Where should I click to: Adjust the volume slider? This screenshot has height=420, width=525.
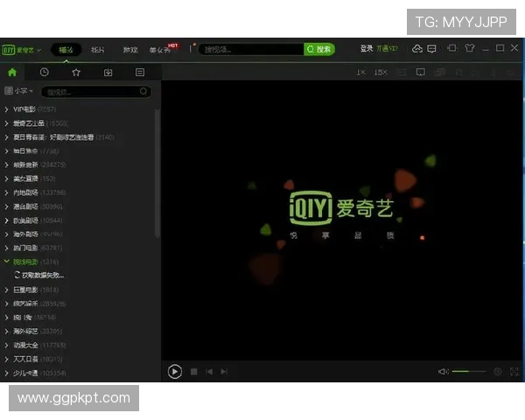(469, 372)
